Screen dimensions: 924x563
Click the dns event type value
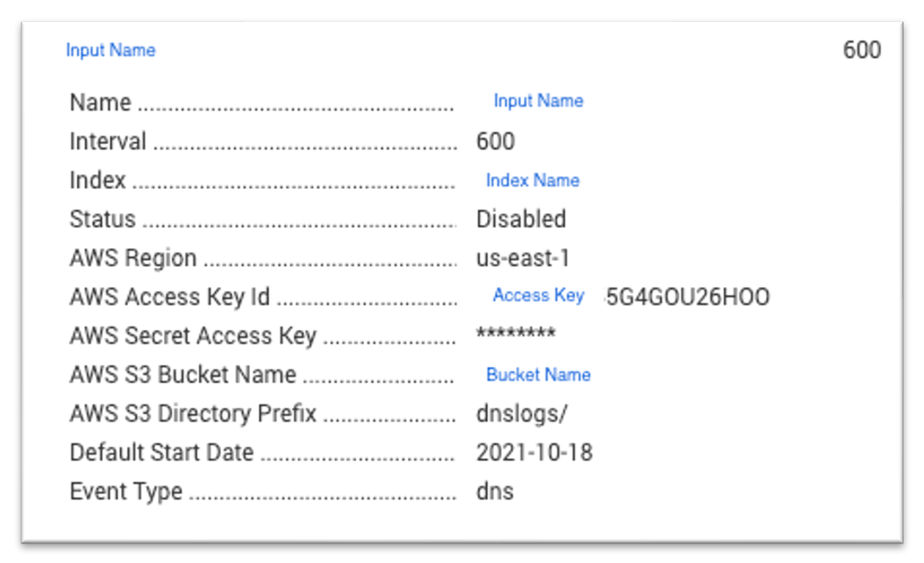495,492
